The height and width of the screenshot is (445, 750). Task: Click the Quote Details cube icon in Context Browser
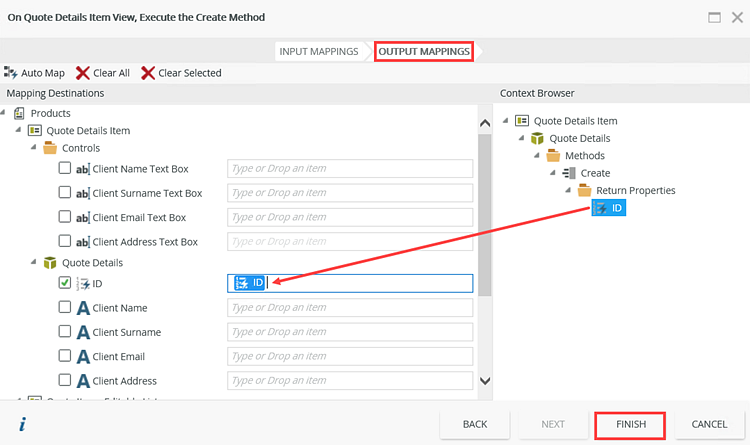537,138
